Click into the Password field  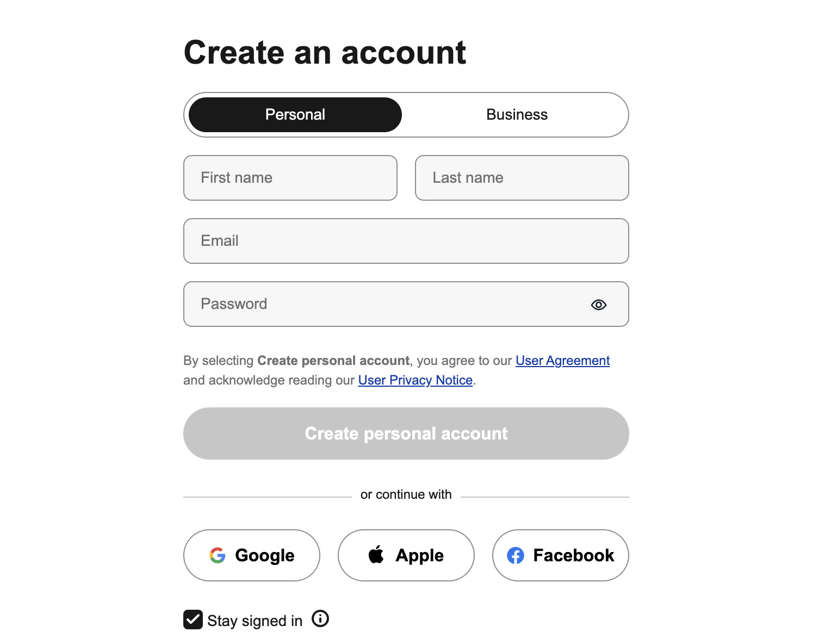click(x=381, y=304)
